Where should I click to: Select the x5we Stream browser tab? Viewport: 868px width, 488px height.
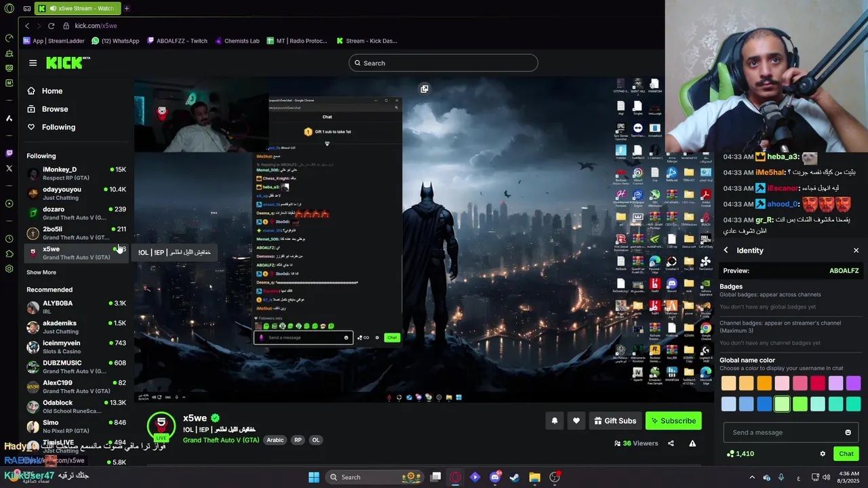(x=77, y=8)
